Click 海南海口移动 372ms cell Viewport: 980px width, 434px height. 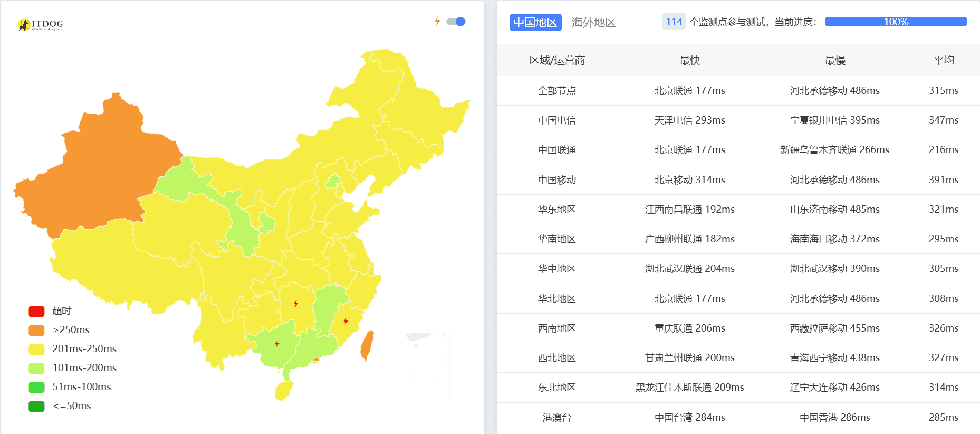click(x=835, y=239)
